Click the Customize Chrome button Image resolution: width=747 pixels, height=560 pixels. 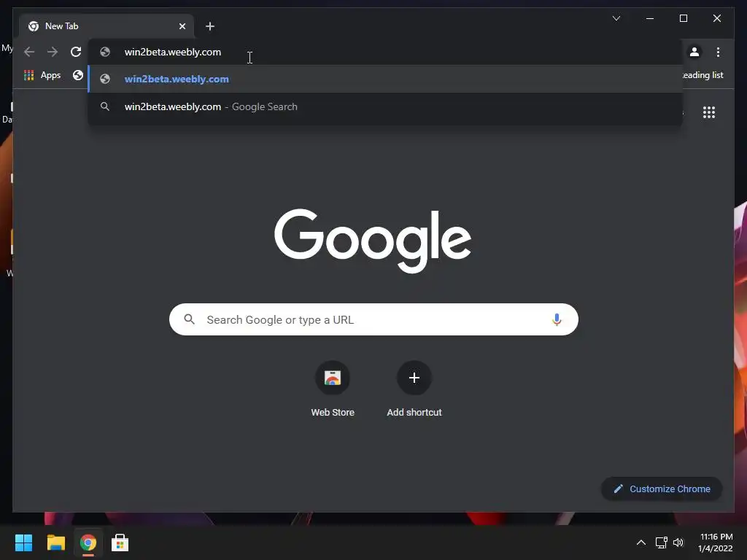[662, 489]
